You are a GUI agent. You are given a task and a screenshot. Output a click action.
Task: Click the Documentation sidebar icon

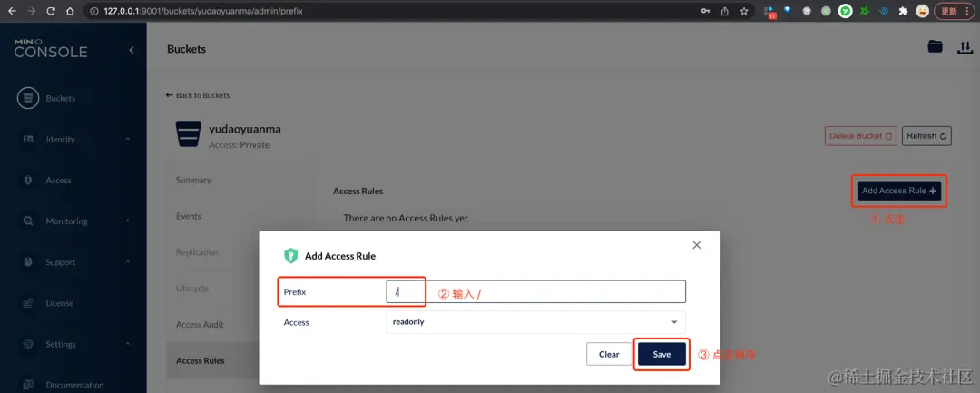tap(28, 385)
